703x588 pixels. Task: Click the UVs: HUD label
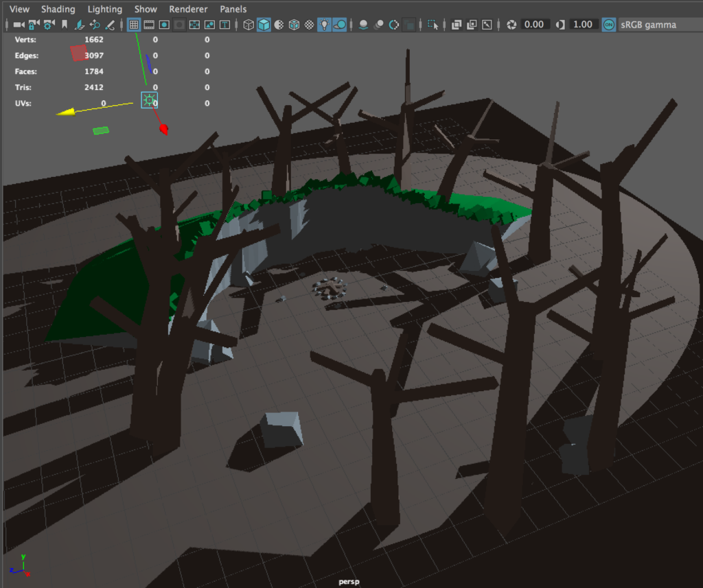pos(23,103)
